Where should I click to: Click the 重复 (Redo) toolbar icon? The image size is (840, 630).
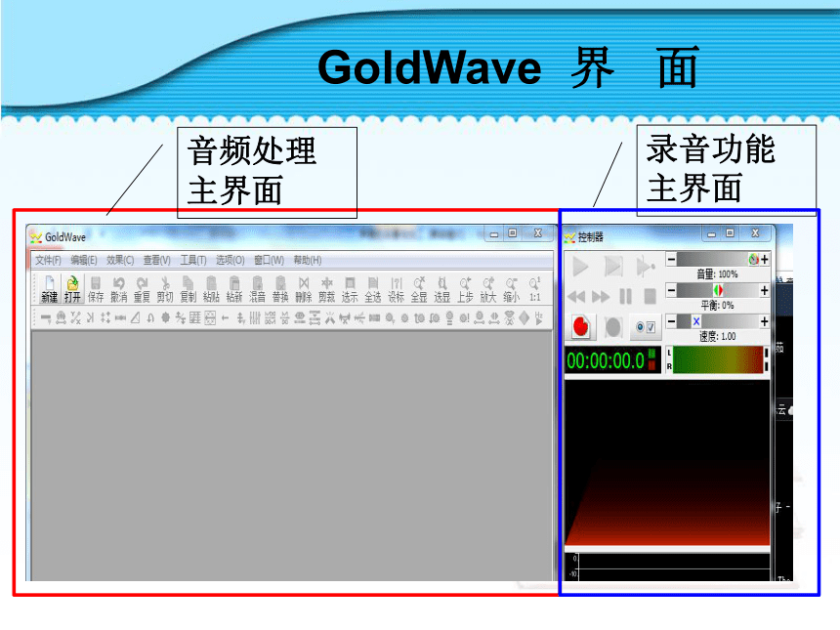pyautogui.click(x=142, y=289)
